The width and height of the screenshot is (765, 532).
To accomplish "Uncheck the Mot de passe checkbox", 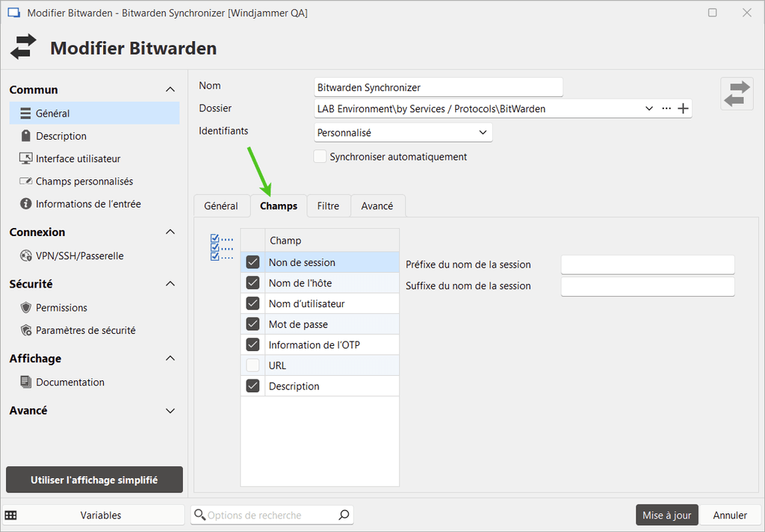I will tap(253, 324).
